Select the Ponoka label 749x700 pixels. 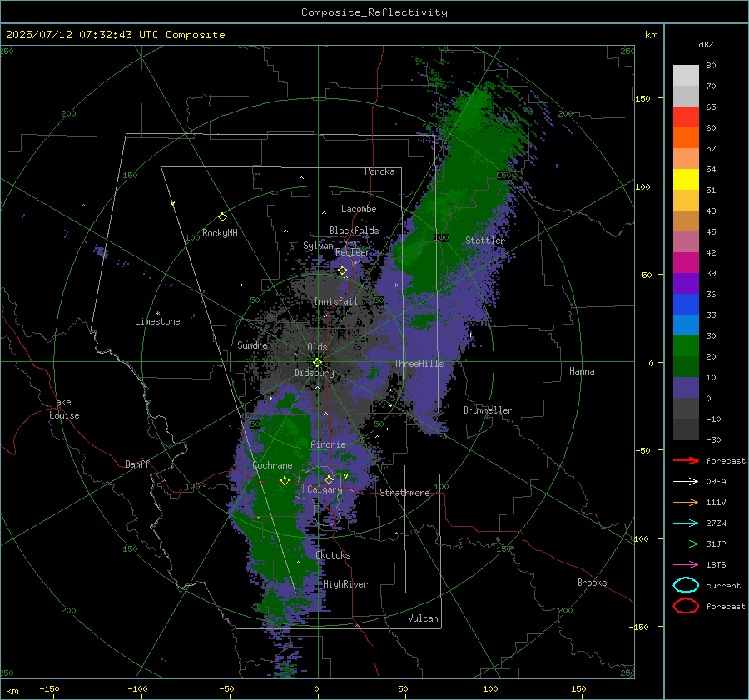click(379, 171)
